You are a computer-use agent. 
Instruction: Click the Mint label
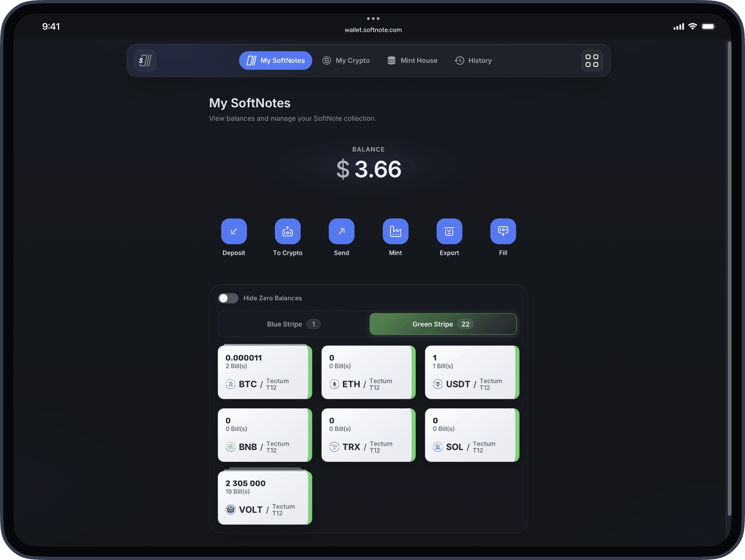coord(396,253)
